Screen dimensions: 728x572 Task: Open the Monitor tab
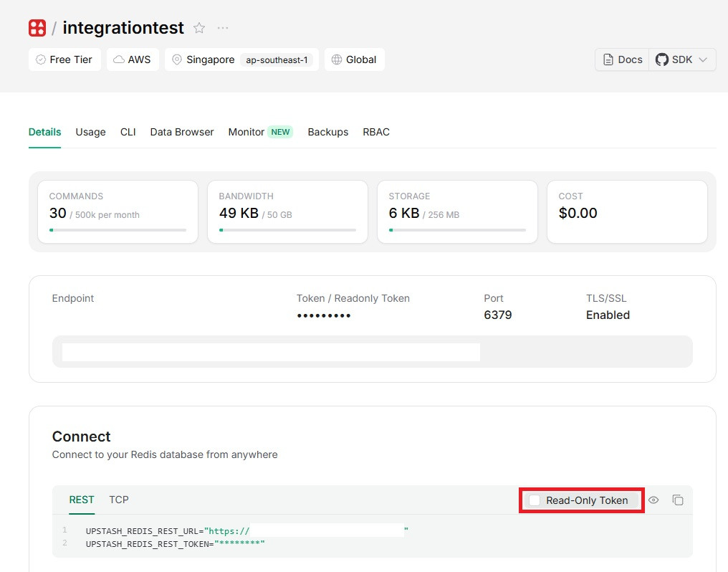pyautogui.click(x=261, y=132)
